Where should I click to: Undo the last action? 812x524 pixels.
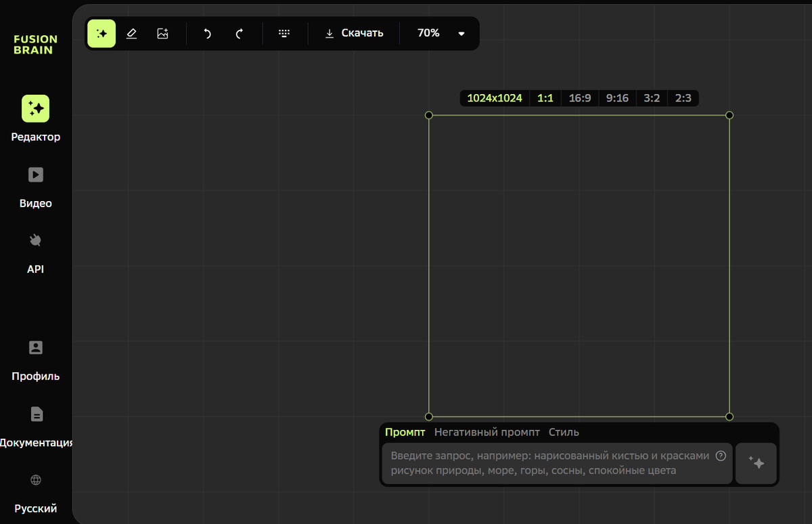coord(207,33)
